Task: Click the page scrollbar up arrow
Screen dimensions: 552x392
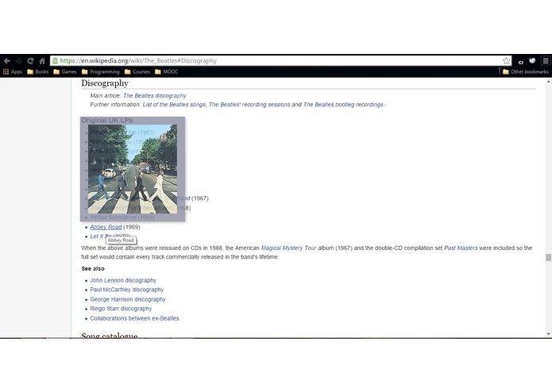Action: pyautogui.click(x=548, y=82)
